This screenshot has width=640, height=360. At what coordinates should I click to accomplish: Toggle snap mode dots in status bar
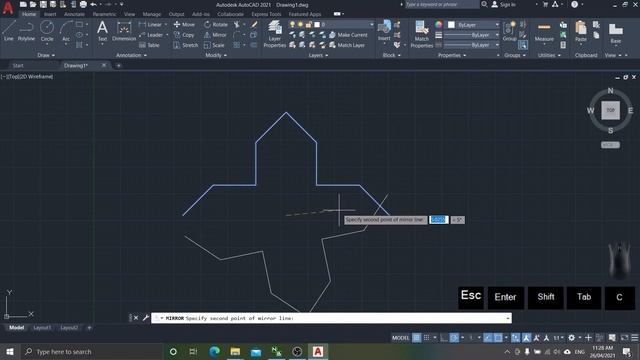pos(427,338)
